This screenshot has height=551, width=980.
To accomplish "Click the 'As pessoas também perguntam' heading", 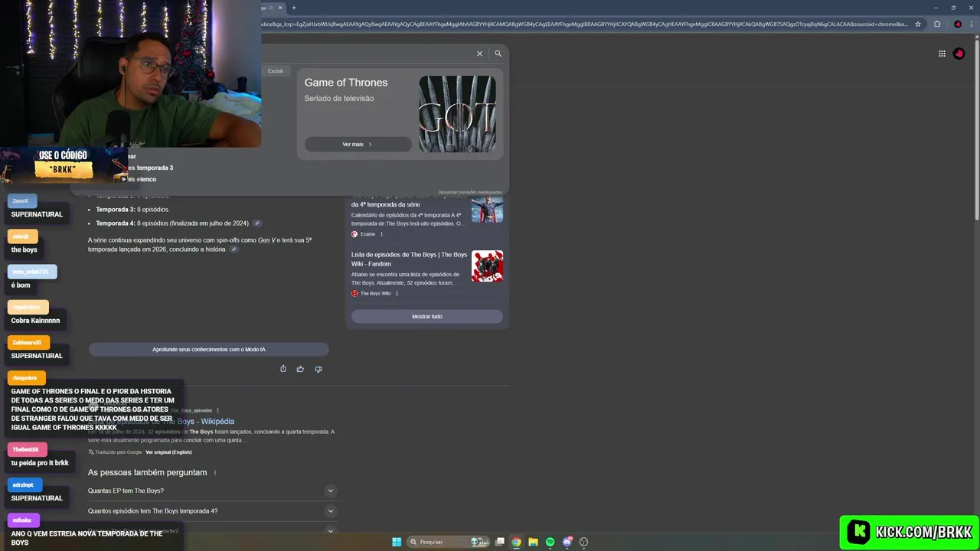I will [147, 473].
